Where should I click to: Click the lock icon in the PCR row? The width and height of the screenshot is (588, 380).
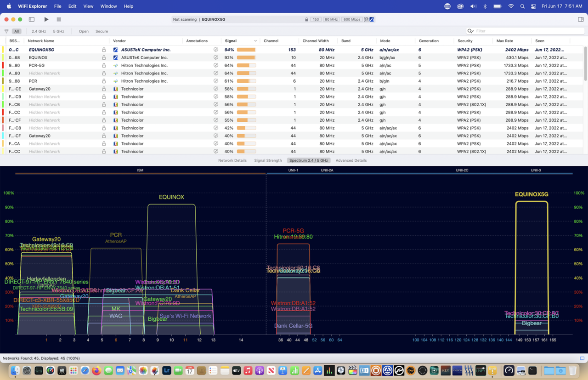[104, 81]
